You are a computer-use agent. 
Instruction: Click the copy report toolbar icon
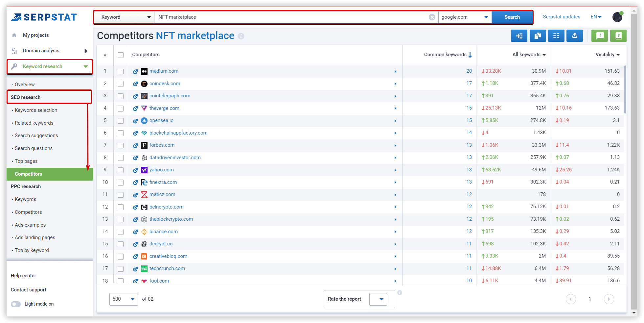538,36
